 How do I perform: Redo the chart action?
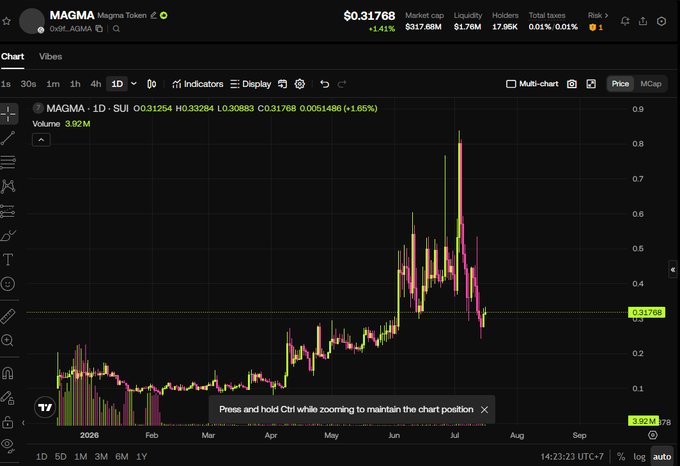pos(342,84)
